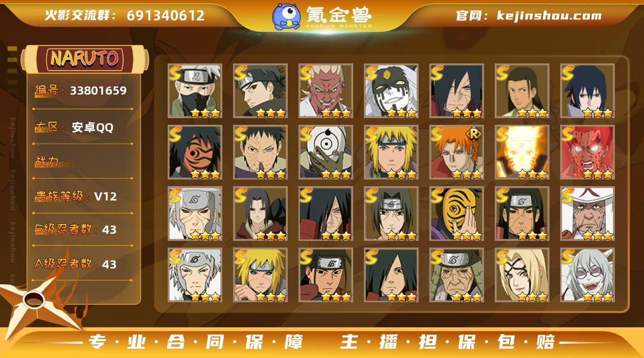Click the NARUTO scroll title banner
The width and height of the screenshot is (644, 358).
pos(85,59)
